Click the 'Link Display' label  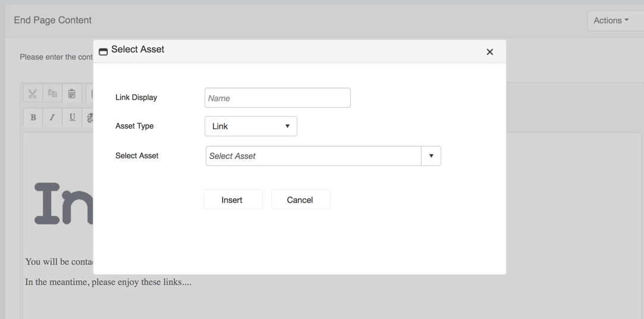pyautogui.click(x=136, y=98)
